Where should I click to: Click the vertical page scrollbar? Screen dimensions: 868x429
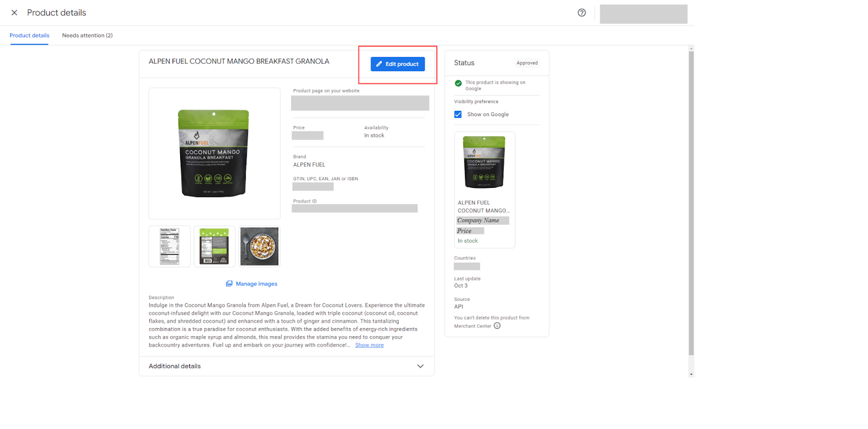tap(691, 204)
